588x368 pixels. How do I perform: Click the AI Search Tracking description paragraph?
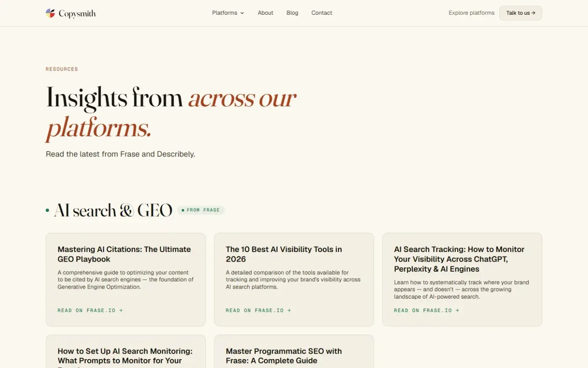(461, 289)
